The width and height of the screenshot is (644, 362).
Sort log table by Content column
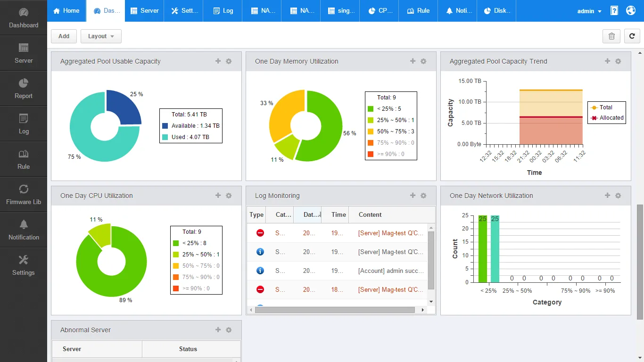pyautogui.click(x=370, y=214)
